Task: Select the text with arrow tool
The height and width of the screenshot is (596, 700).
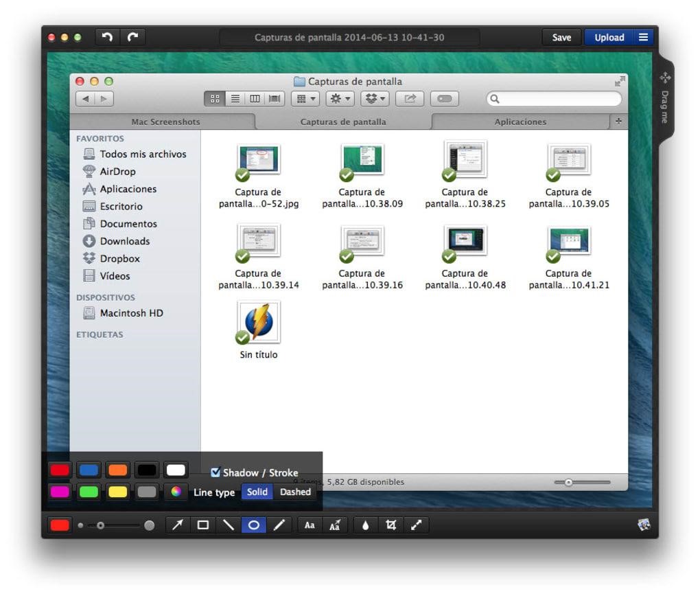Action: [335, 525]
